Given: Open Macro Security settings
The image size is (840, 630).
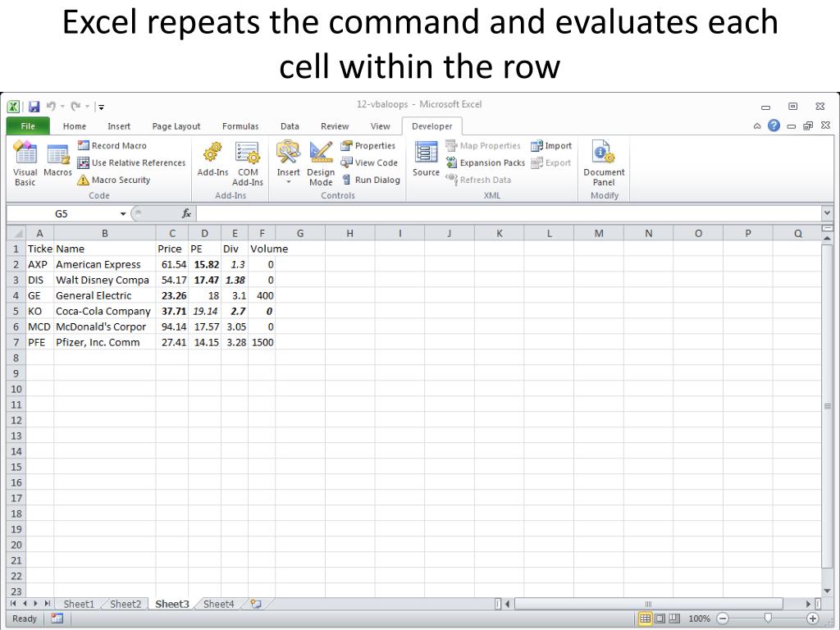Looking at the screenshot, I should coord(113,180).
